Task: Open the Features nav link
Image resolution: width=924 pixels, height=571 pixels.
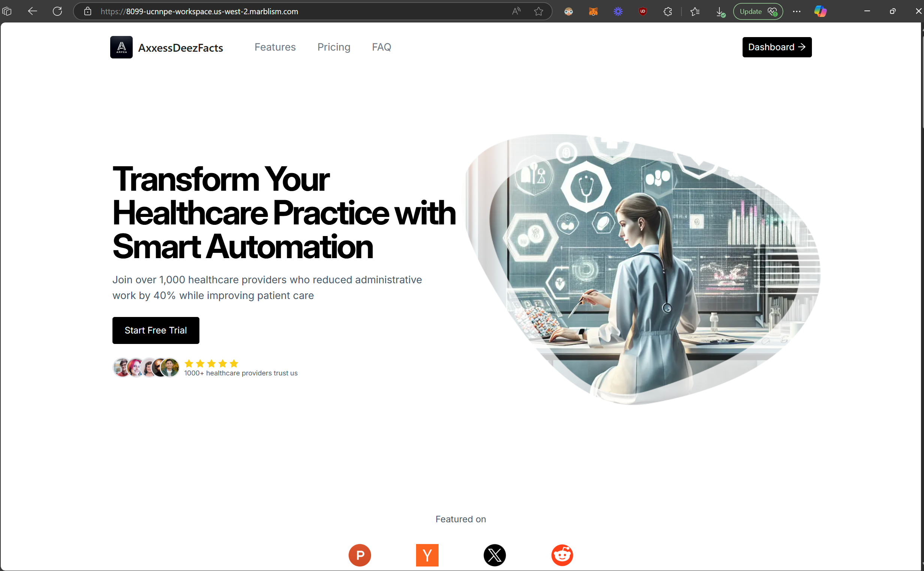Action: point(275,47)
